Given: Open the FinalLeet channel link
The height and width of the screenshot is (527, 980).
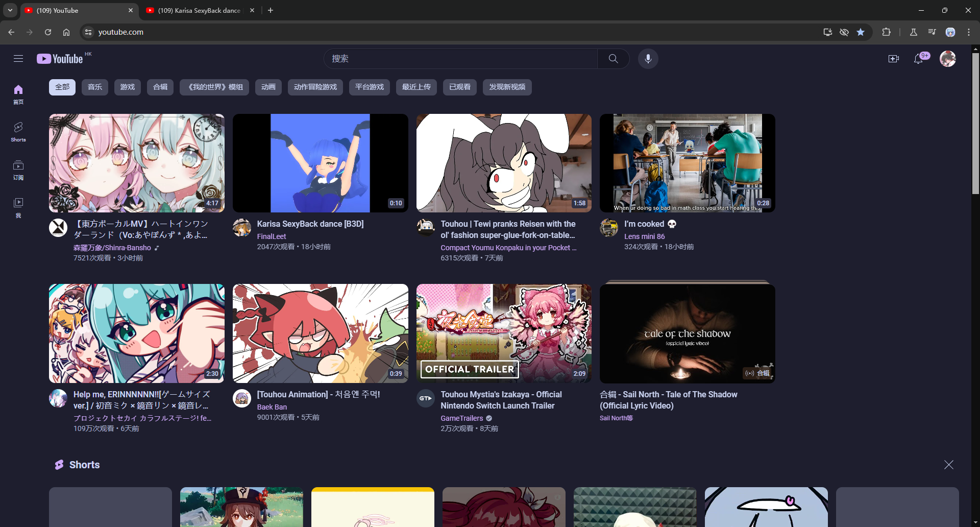Looking at the screenshot, I should (272, 236).
